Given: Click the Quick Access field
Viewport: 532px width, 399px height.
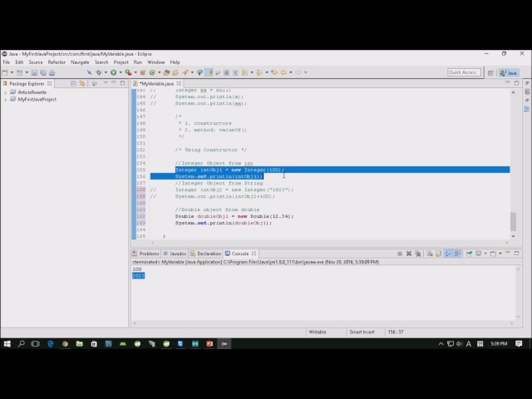Looking at the screenshot, I should click(x=464, y=72).
